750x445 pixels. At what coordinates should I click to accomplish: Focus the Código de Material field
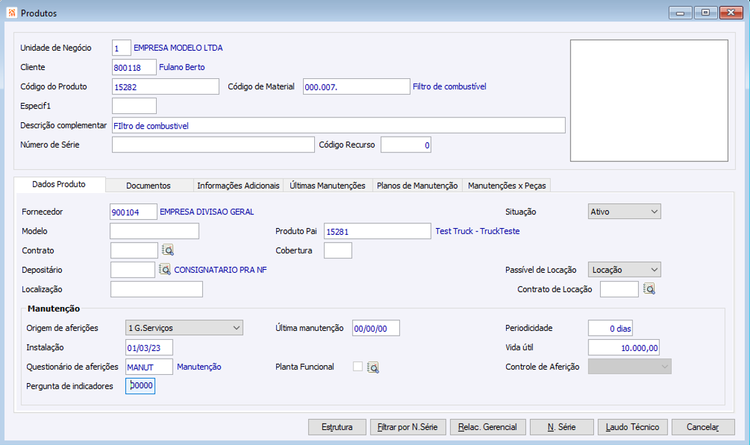click(x=356, y=87)
